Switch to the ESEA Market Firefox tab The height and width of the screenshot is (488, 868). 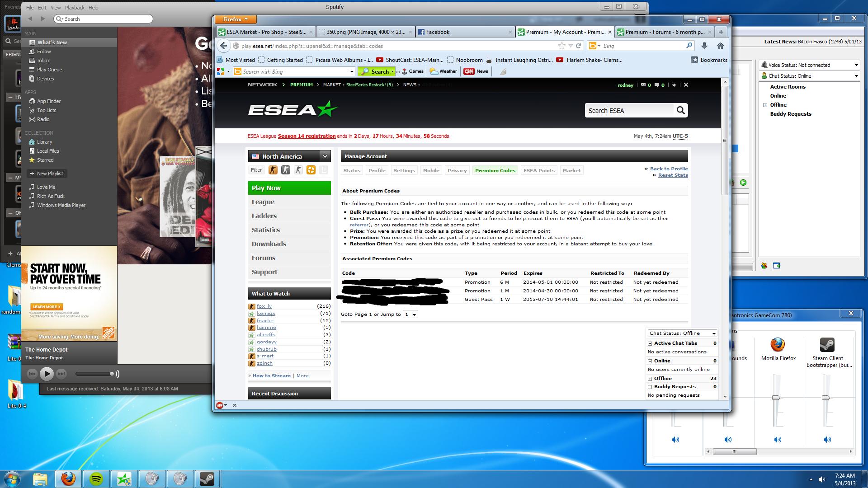[x=265, y=32]
